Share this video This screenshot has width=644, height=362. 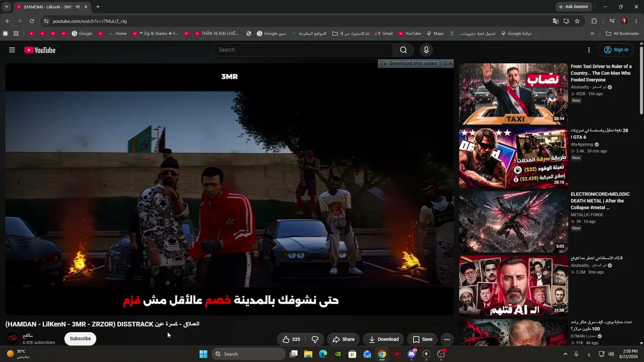[x=344, y=339]
